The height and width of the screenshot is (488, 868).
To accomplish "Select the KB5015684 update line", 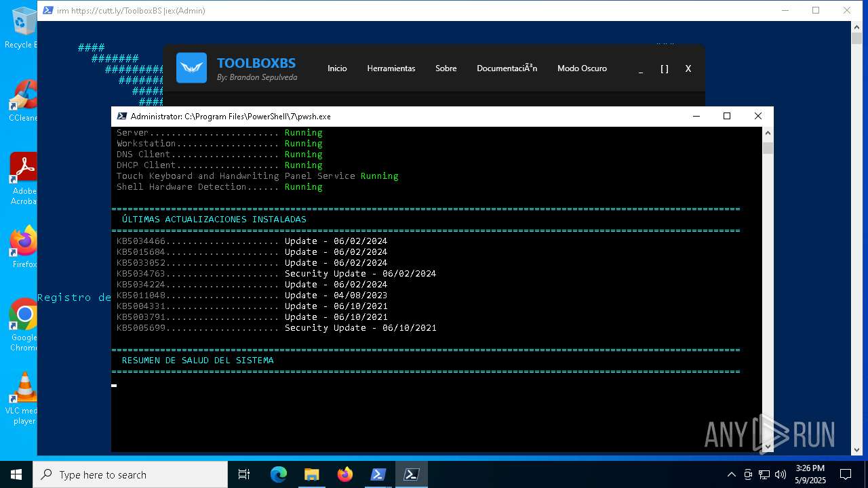I will tap(252, 252).
